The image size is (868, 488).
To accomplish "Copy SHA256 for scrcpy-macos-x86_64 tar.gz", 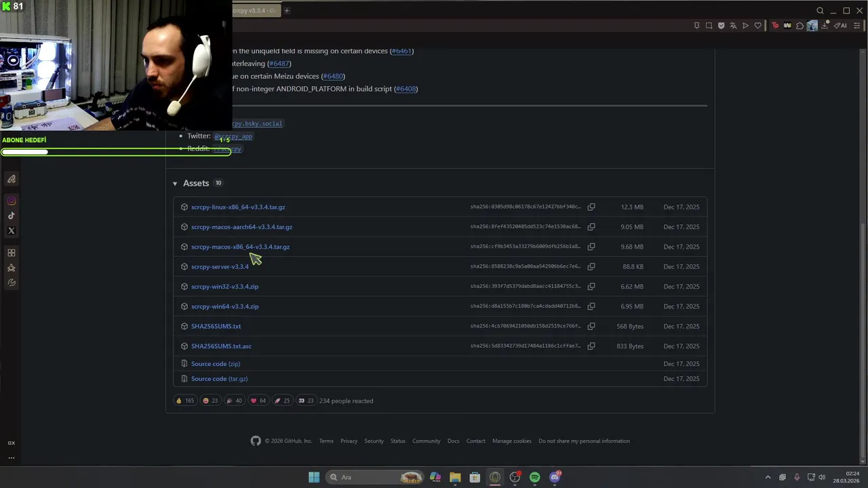I will (x=591, y=247).
